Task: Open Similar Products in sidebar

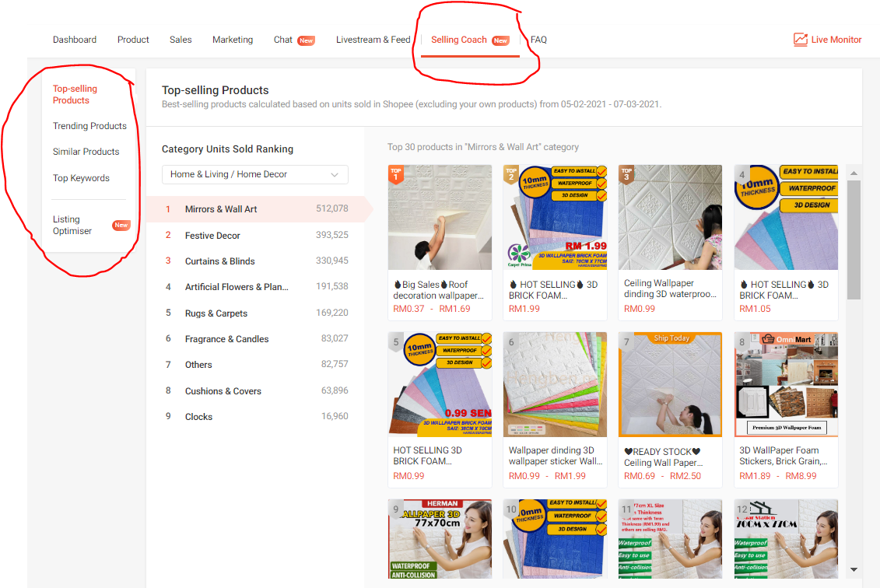Action: point(86,152)
